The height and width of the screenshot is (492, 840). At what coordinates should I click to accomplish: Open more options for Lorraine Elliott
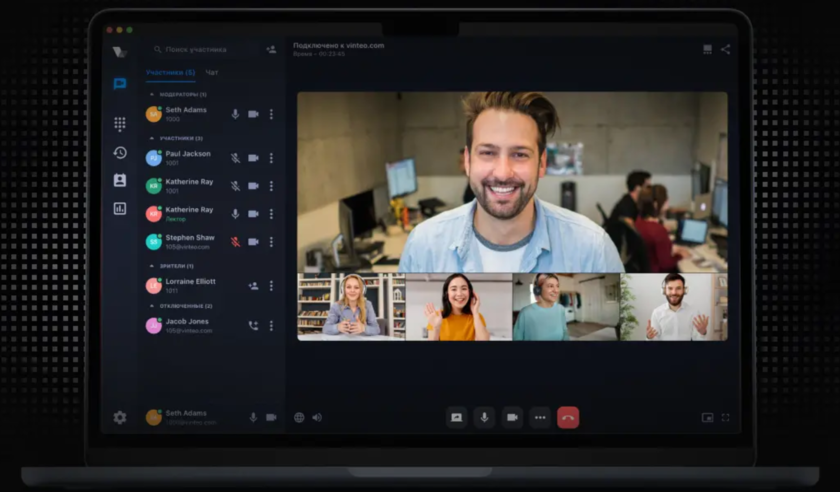(x=271, y=286)
